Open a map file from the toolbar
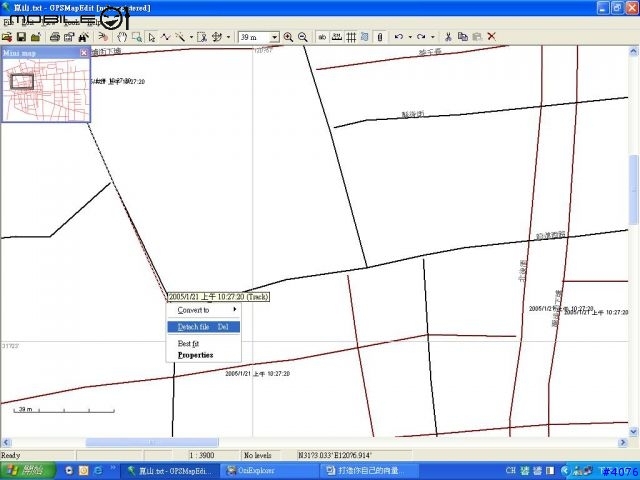The width and height of the screenshot is (640, 480). (x=7, y=37)
